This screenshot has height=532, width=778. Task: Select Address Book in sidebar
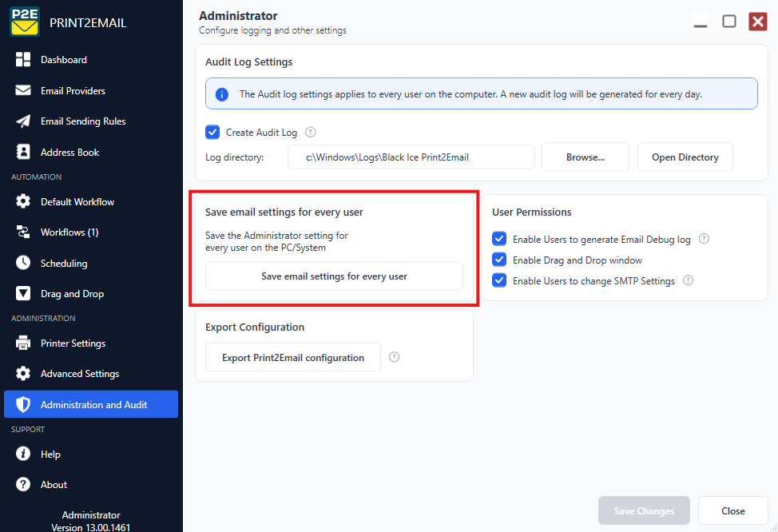(x=91, y=152)
